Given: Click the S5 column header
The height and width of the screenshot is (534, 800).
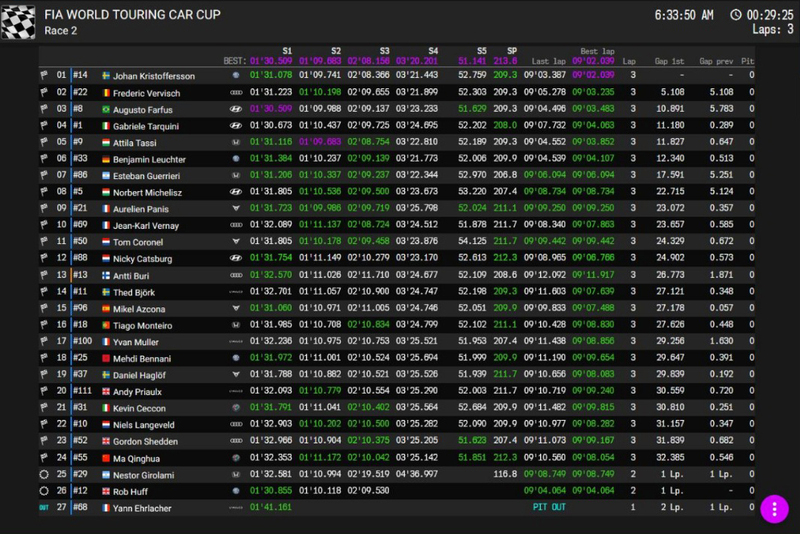Looking at the screenshot, I should coord(482,51).
